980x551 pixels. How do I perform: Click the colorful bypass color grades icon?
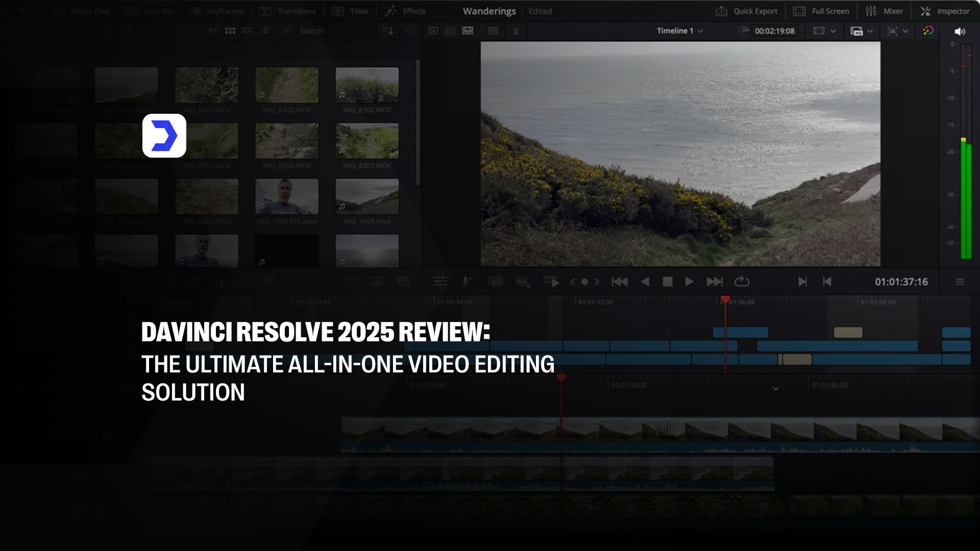pos(928,31)
